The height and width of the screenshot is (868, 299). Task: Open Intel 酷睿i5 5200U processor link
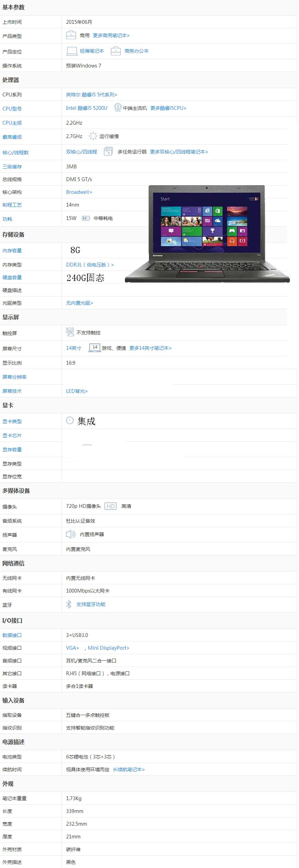pyautogui.click(x=87, y=108)
